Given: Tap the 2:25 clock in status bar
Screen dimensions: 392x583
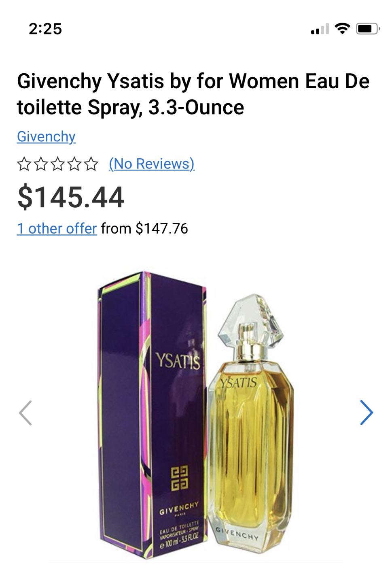Looking at the screenshot, I should [x=45, y=29].
